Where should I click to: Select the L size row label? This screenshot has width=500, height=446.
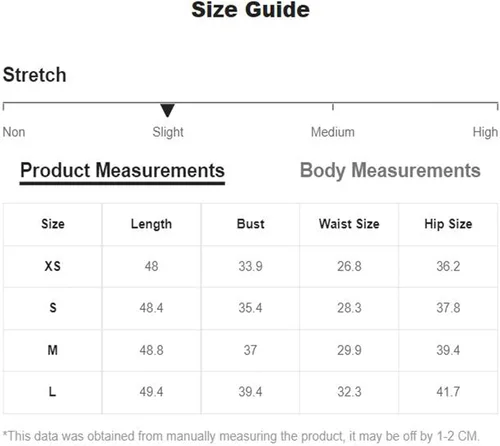pyautogui.click(x=52, y=392)
